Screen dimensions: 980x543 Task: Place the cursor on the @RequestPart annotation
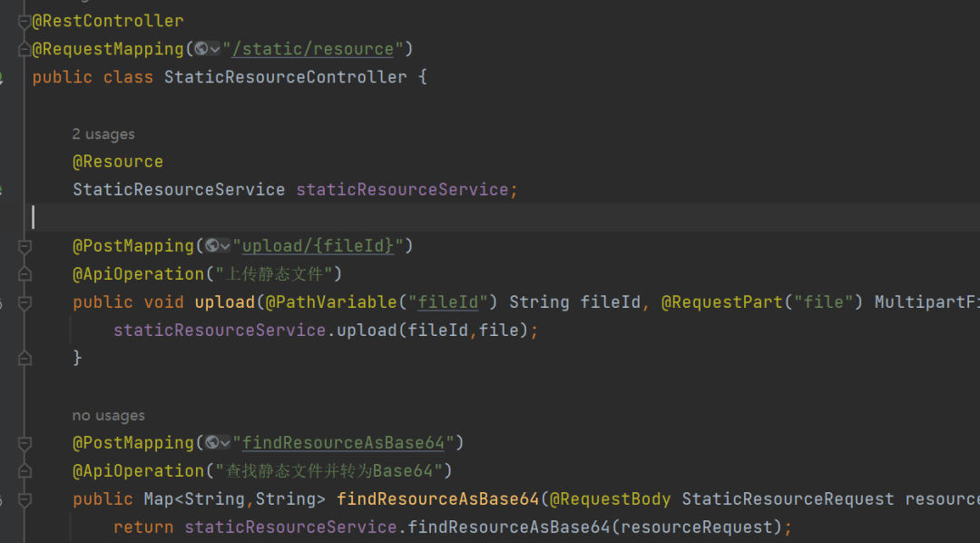[x=722, y=302]
